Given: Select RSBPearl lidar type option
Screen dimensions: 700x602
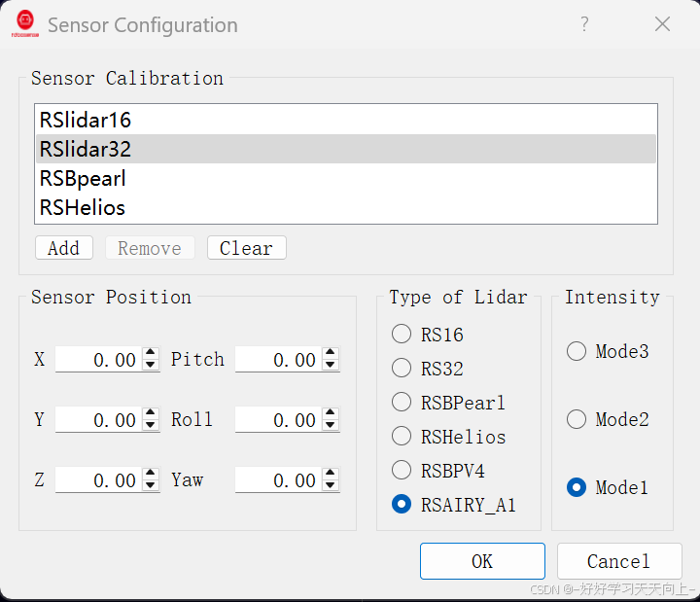Looking at the screenshot, I should pos(402,402).
